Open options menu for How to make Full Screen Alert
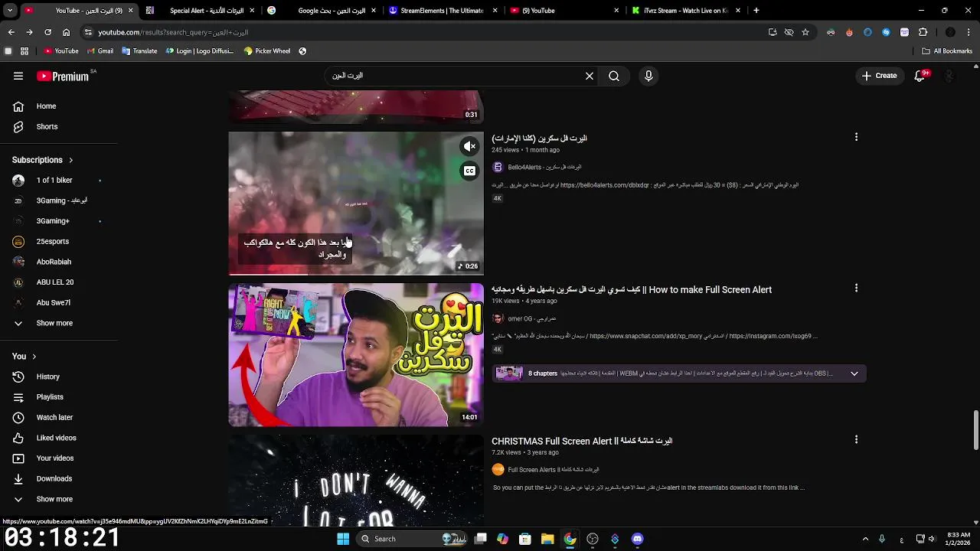980x551 pixels. point(856,289)
